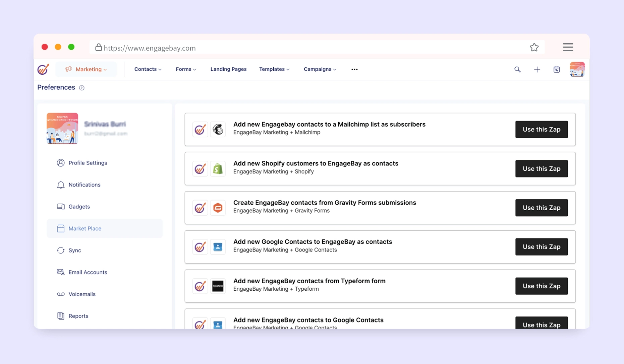Open the browser hamburger menu
The image size is (624, 364).
click(568, 47)
